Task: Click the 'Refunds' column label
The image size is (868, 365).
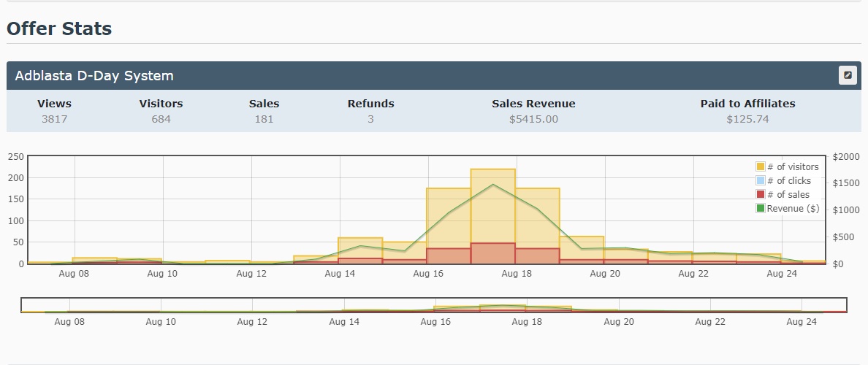Action: (x=371, y=104)
